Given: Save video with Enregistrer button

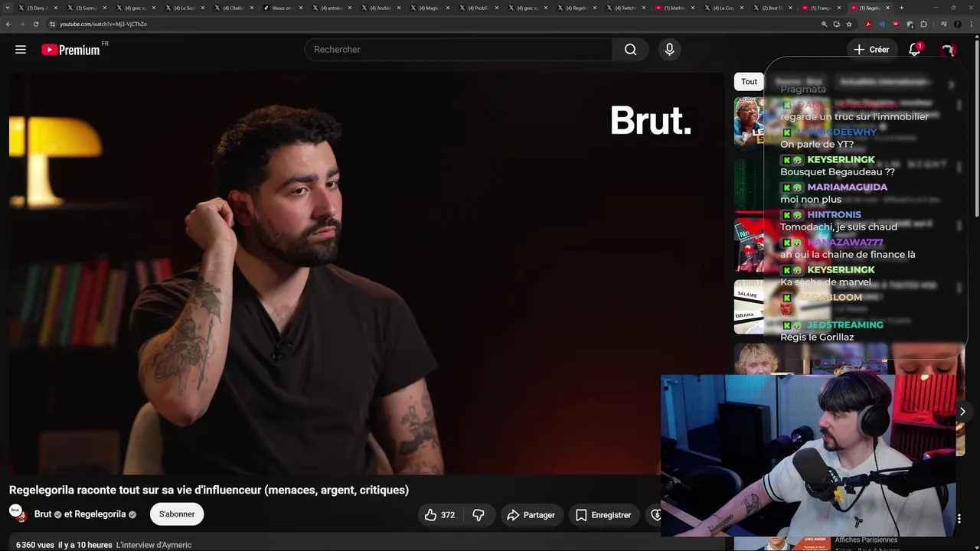Looking at the screenshot, I should (603, 515).
